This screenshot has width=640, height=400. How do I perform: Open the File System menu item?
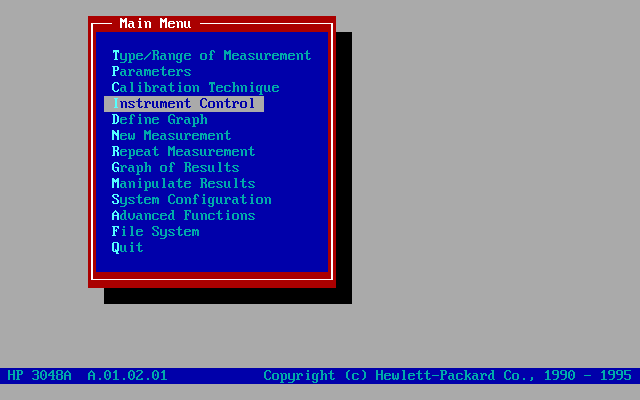(x=156, y=231)
